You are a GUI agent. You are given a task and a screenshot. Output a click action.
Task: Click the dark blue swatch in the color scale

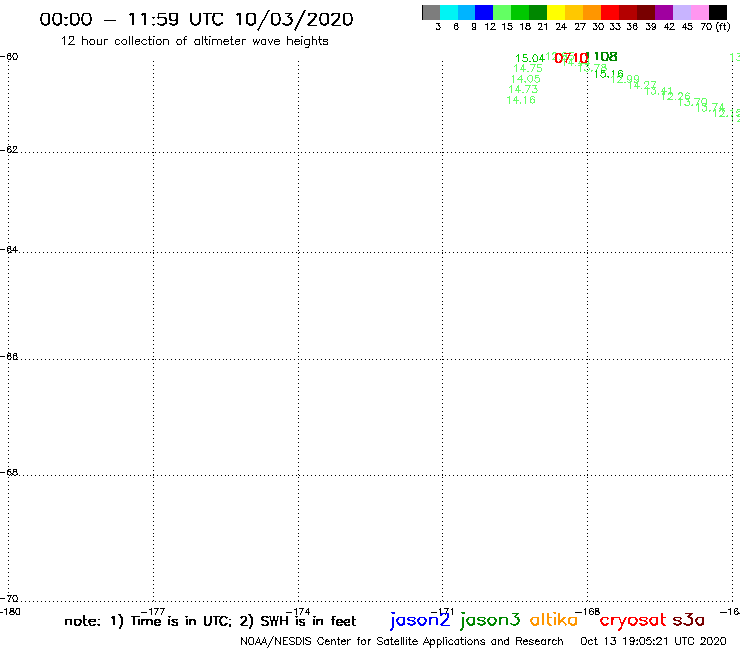click(x=484, y=12)
